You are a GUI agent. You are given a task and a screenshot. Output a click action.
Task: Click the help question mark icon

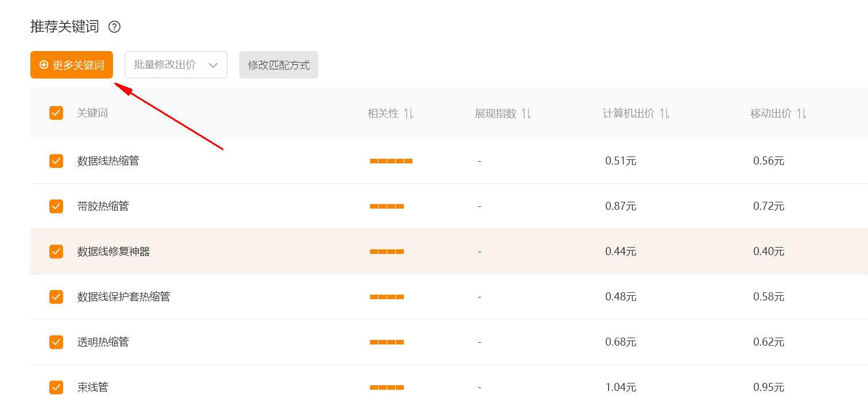tap(115, 26)
